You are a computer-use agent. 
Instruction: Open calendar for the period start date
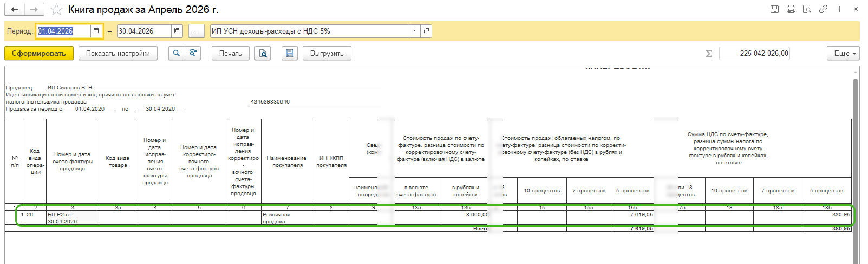[x=96, y=31]
